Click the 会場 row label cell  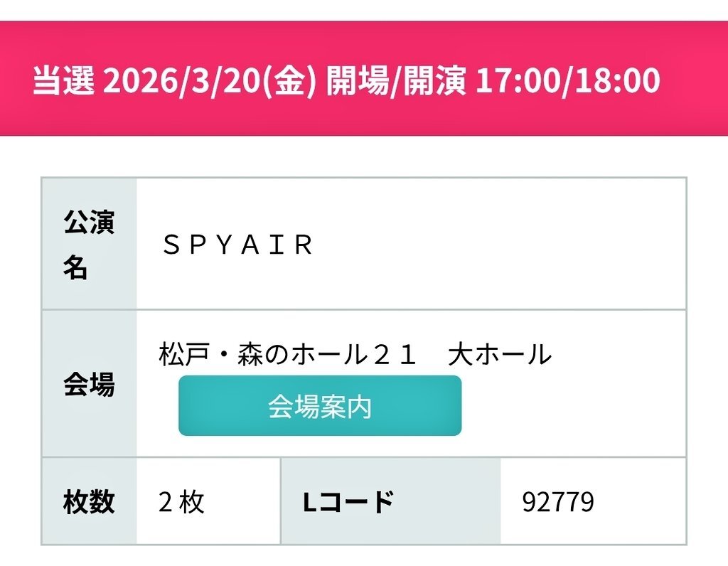point(89,385)
